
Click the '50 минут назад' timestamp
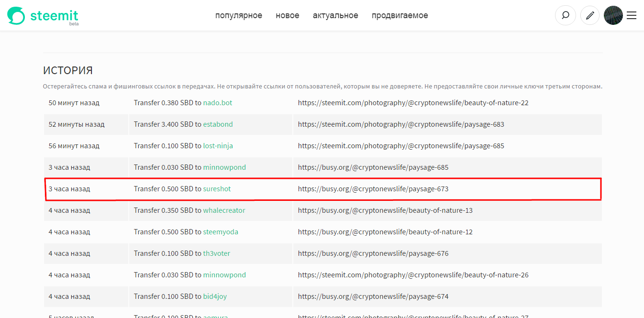pos(74,103)
